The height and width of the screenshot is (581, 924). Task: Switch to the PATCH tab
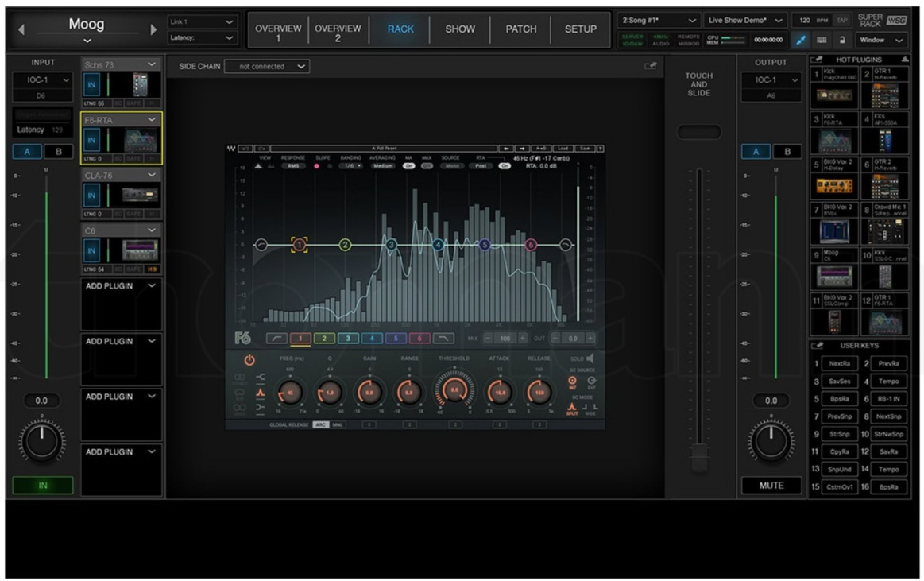521,29
